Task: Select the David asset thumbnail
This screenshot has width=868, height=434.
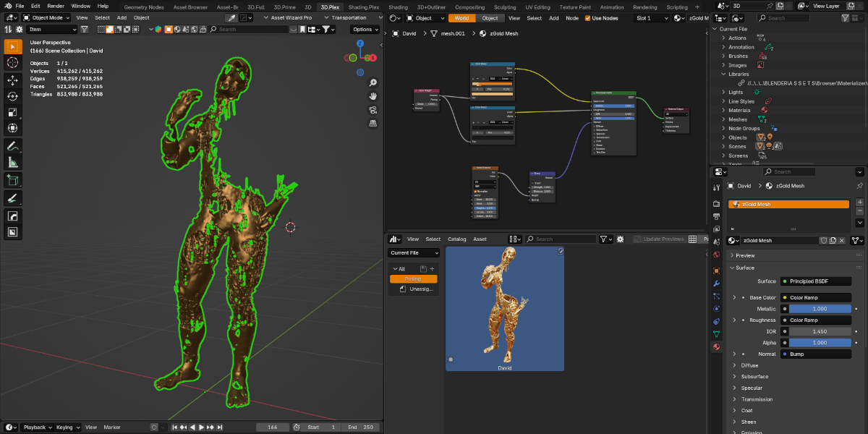Action: pos(505,309)
